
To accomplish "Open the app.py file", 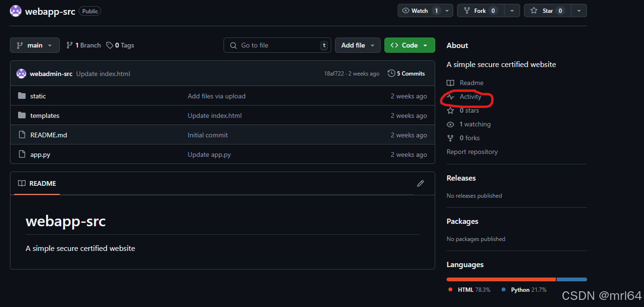I will [40, 154].
